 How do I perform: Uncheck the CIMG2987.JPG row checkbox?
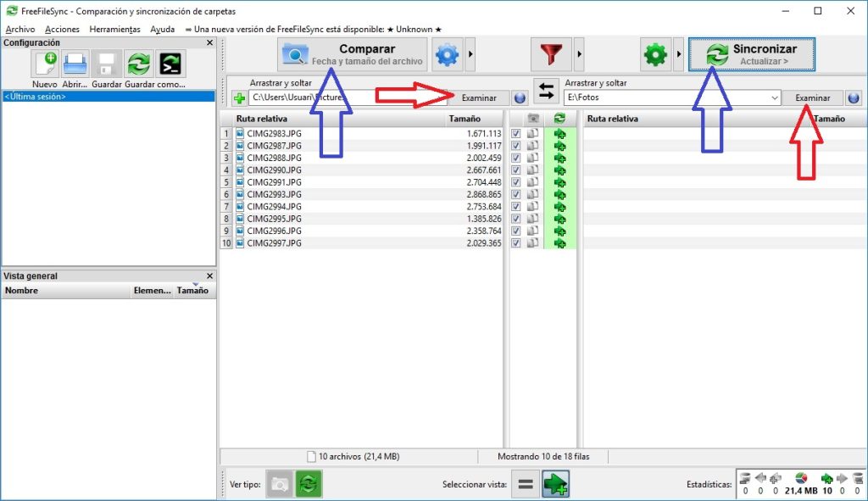(516, 146)
